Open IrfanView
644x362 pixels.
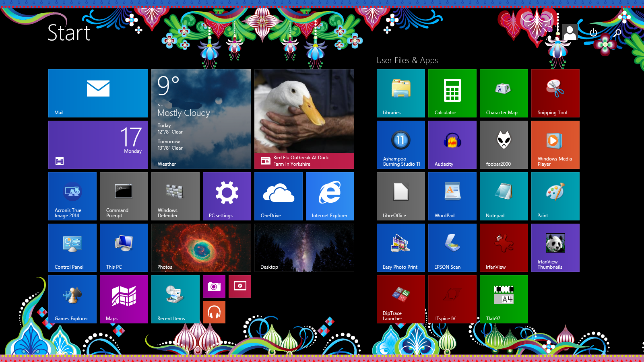pos(504,248)
